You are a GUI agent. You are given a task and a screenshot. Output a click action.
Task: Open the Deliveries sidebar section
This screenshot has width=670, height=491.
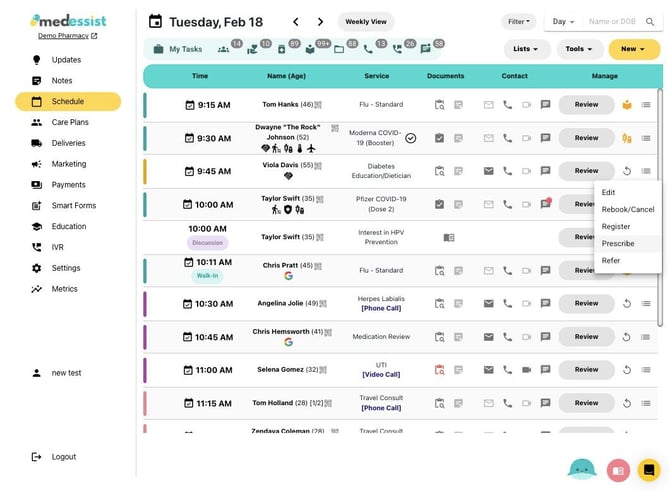click(68, 143)
